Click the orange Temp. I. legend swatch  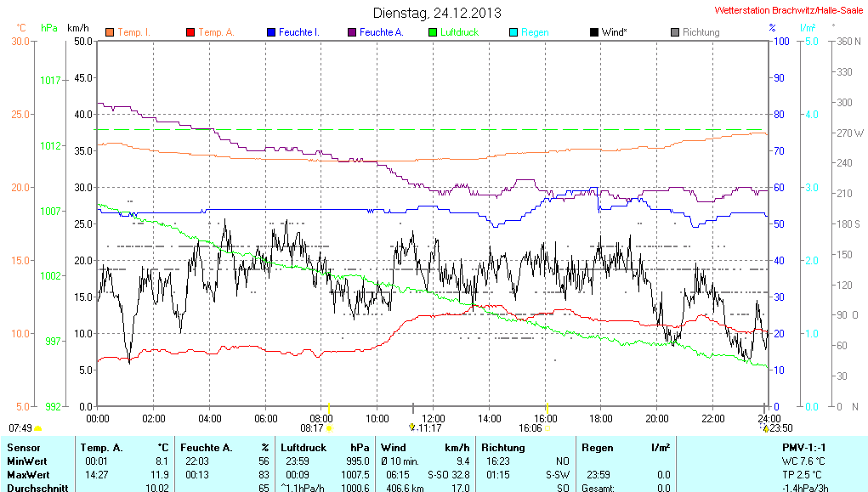point(110,32)
